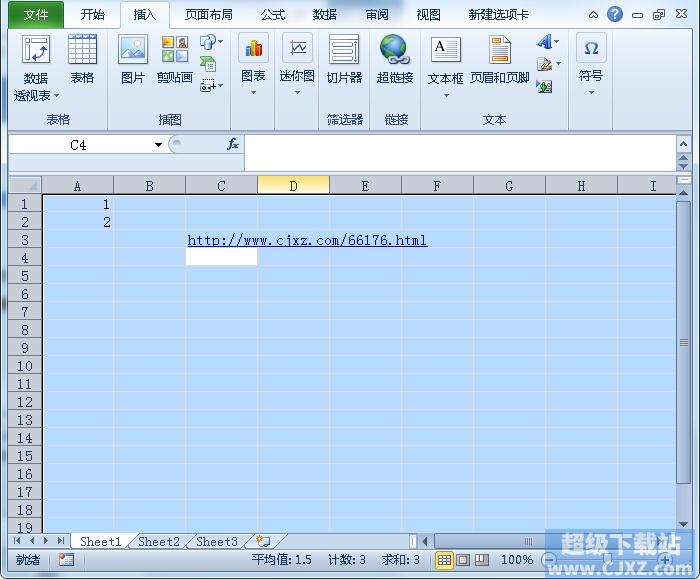Insert a 切片器 slicer
700x579 pixels.
pos(344,50)
